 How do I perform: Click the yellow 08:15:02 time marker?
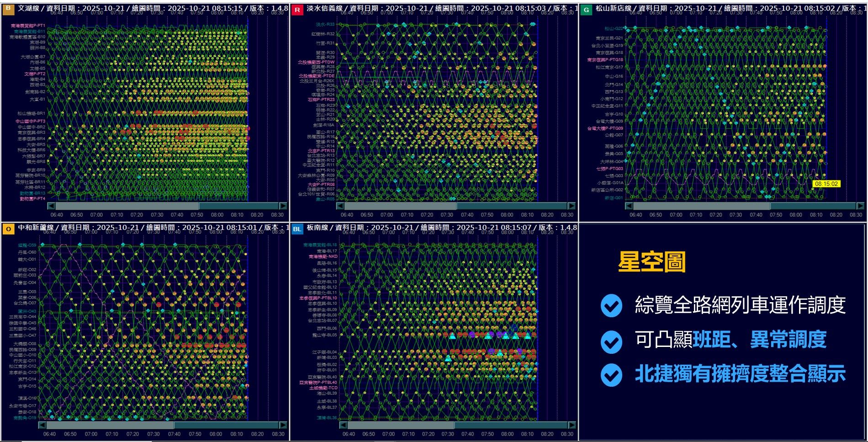point(826,184)
